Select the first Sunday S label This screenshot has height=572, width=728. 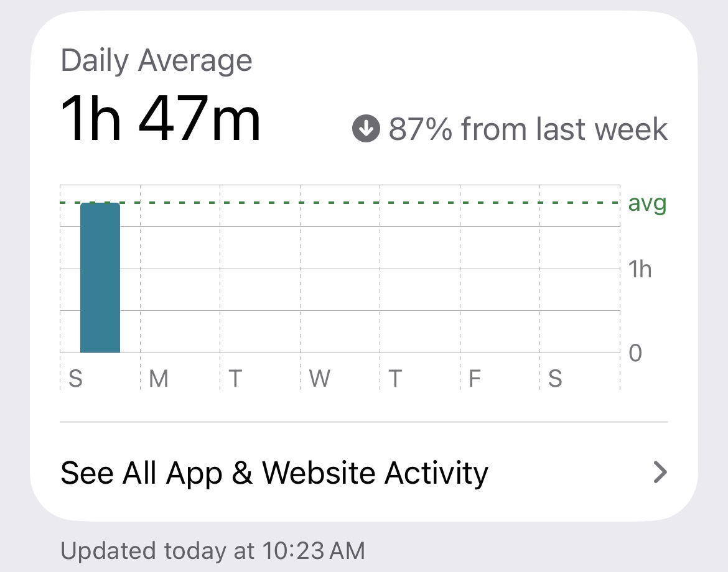(x=76, y=379)
